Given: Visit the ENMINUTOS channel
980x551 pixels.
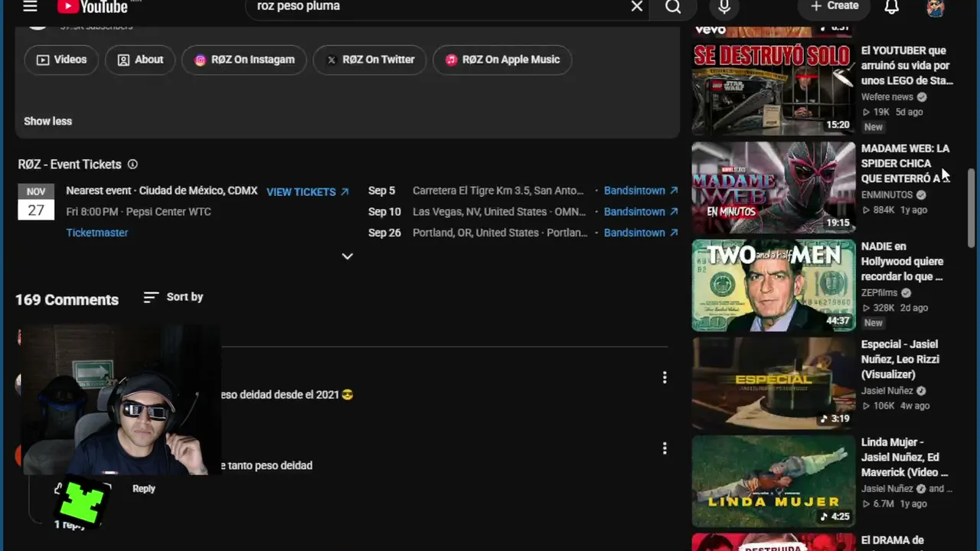Looking at the screenshot, I should 887,195.
